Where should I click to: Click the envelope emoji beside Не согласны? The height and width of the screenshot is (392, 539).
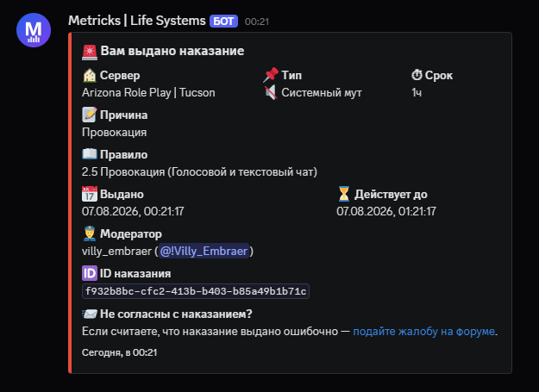click(x=90, y=314)
